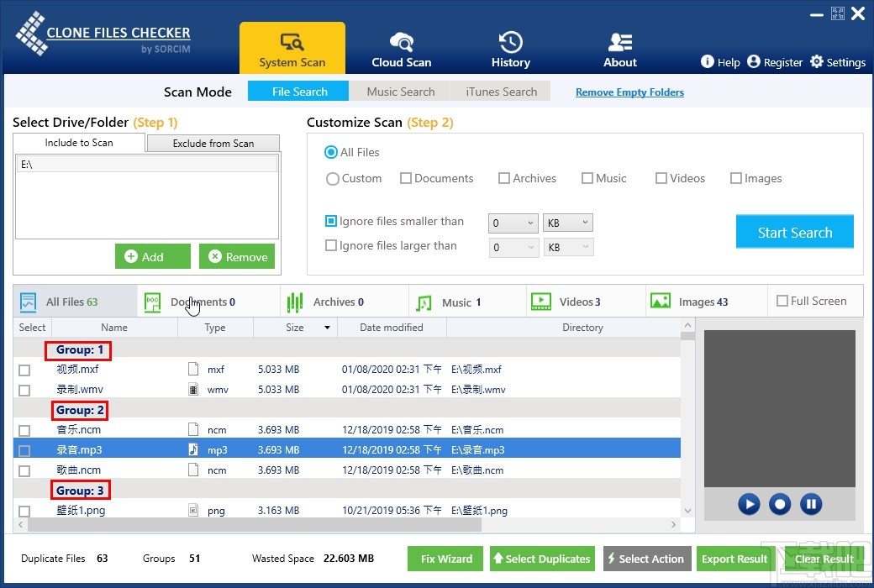
Task: Select the Custom radio button
Action: [x=333, y=179]
